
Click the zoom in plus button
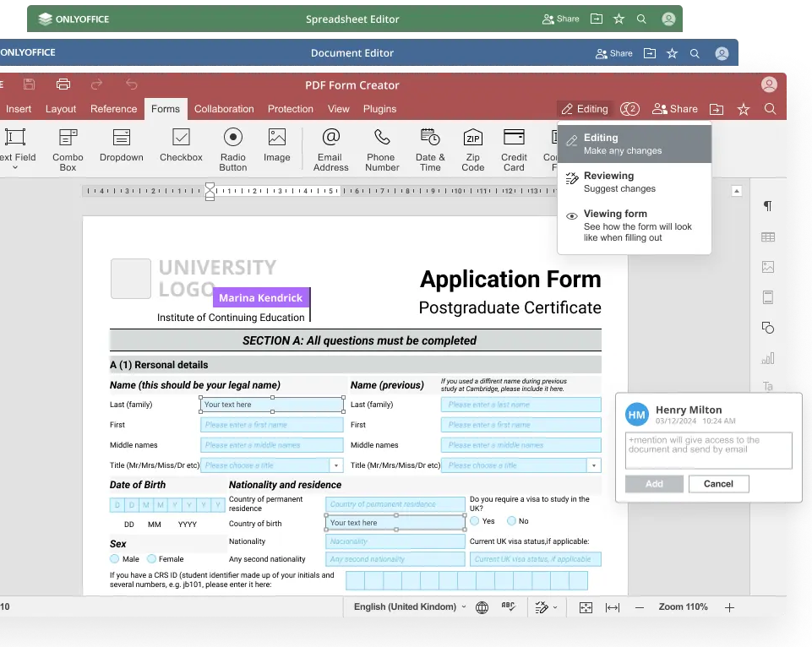[729, 607]
